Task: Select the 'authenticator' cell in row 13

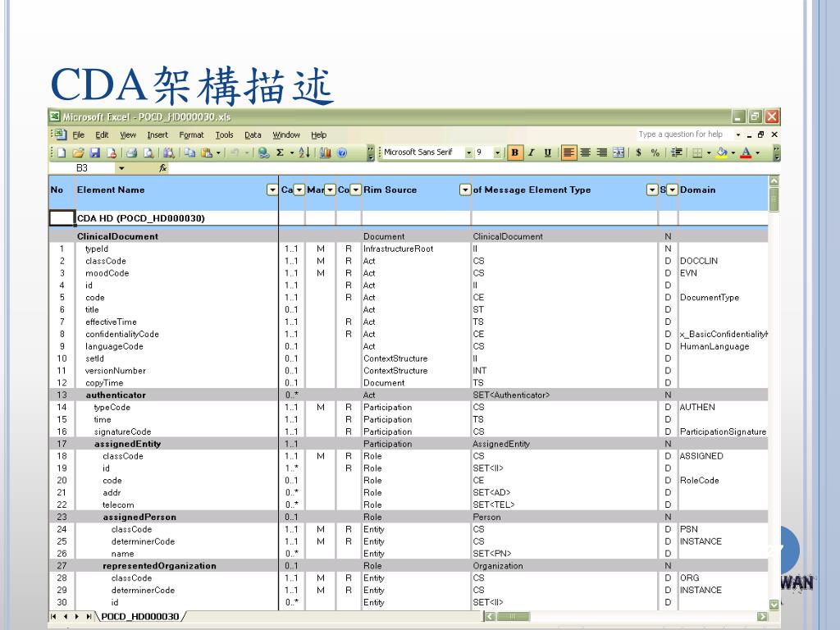Action: point(177,395)
